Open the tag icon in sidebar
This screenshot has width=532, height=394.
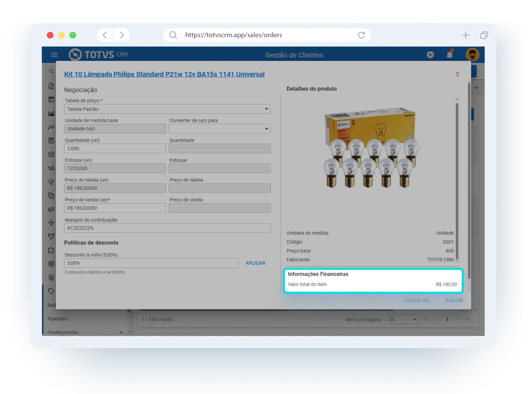[51, 291]
